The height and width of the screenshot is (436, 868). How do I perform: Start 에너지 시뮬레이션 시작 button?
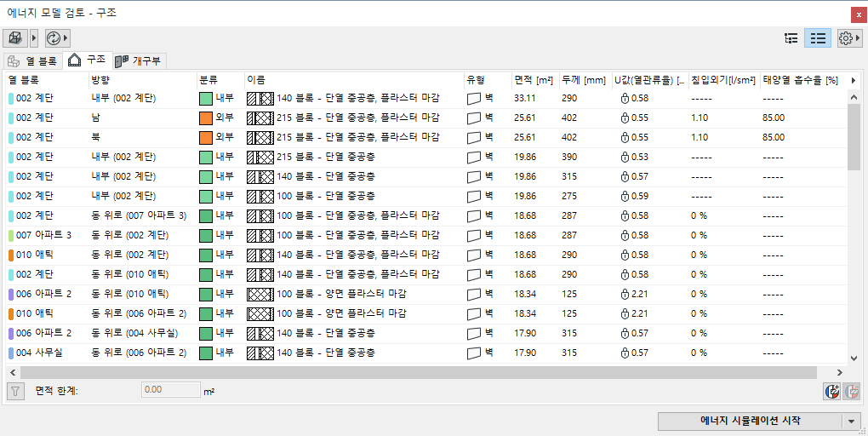click(x=750, y=421)
